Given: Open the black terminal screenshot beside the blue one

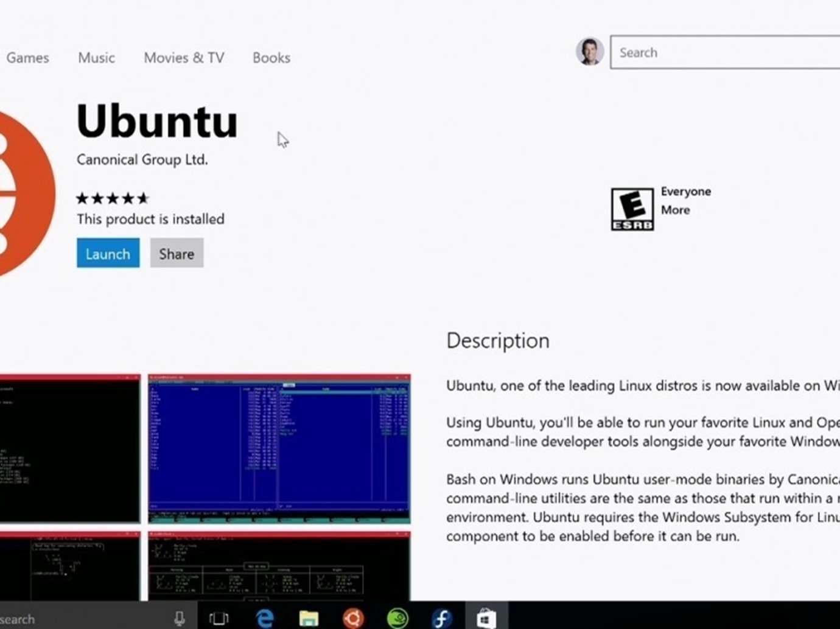Looking at the screenshot, I should click(x=70, y=449).
